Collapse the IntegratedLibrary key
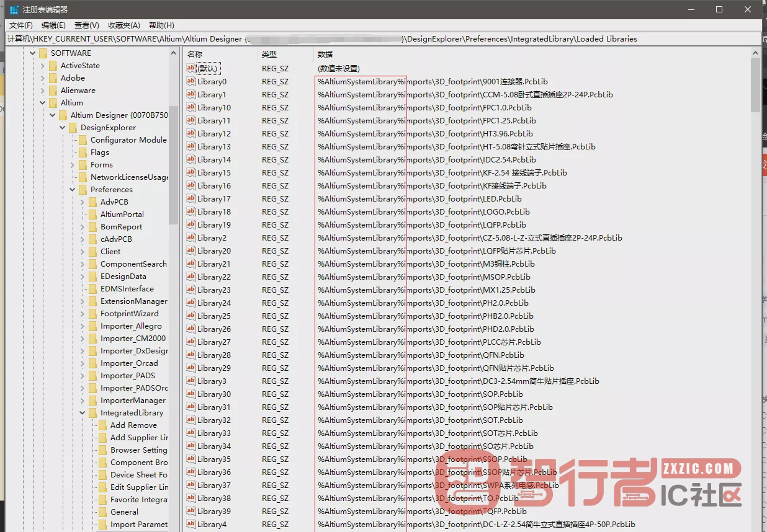The image size is (767, 532). click(83, 413)
